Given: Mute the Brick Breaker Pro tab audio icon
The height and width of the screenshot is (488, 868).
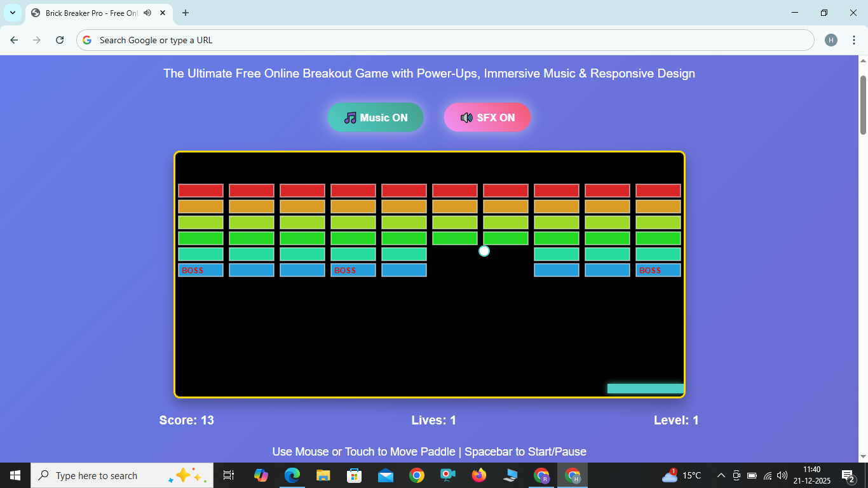Looking at the screenshot, I should [x=147, y=13].
